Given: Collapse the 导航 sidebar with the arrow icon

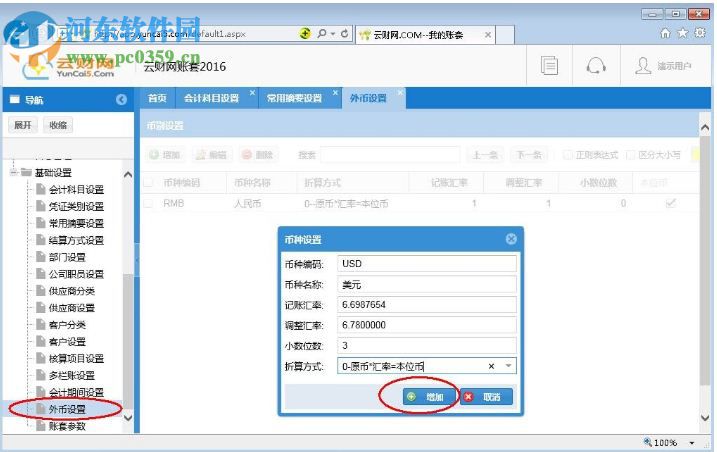Looking at the screenshot, I should (x=121, y=99).
